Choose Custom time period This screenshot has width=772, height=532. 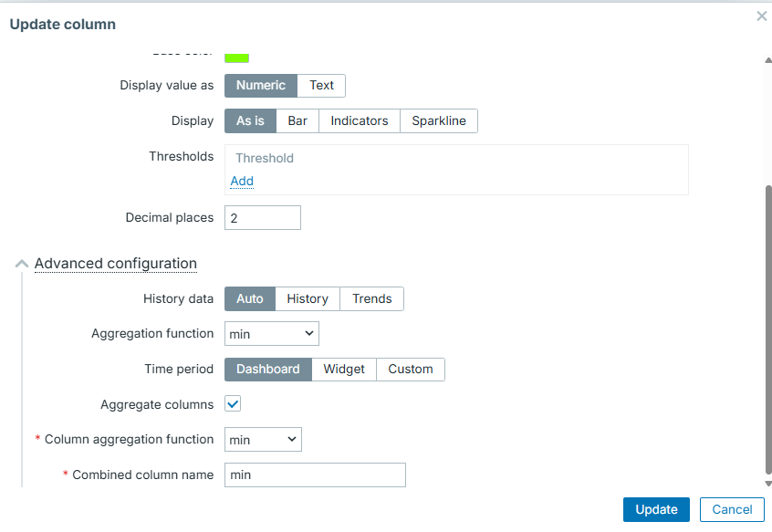tap(411, 370)
